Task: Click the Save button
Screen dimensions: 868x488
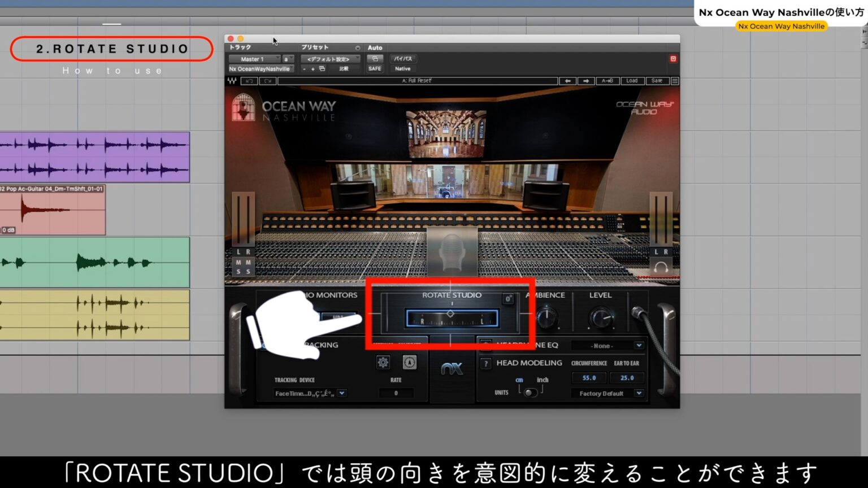Action: (657, 81)
